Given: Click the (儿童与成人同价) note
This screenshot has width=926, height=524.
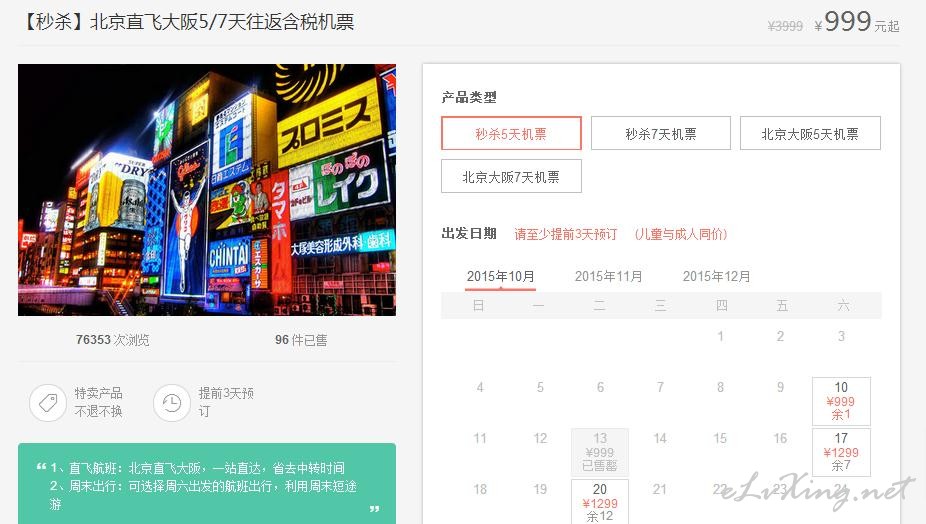Looking at the screenshot, I should click(x=681, y=234).
